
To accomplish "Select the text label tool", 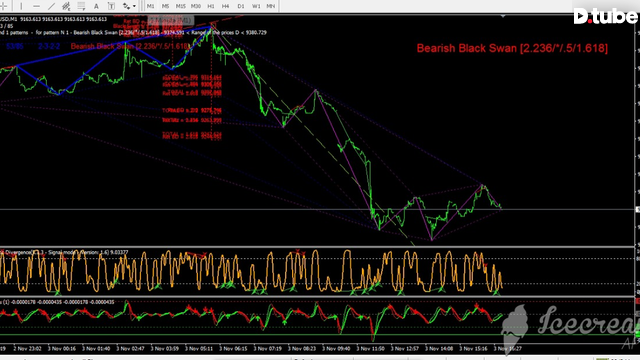I will 111,6.
